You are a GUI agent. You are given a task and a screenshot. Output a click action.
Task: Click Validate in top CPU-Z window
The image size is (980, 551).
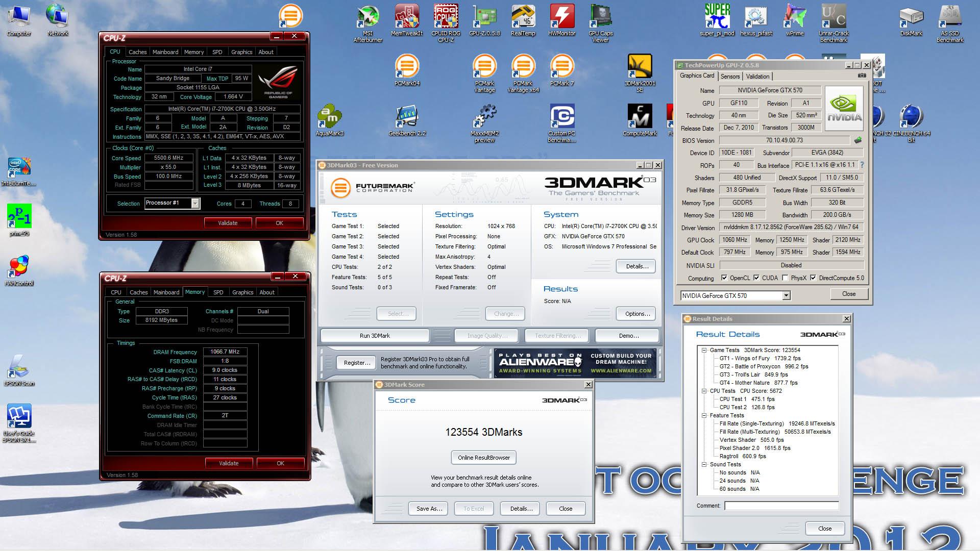click(x=228, y=223)
